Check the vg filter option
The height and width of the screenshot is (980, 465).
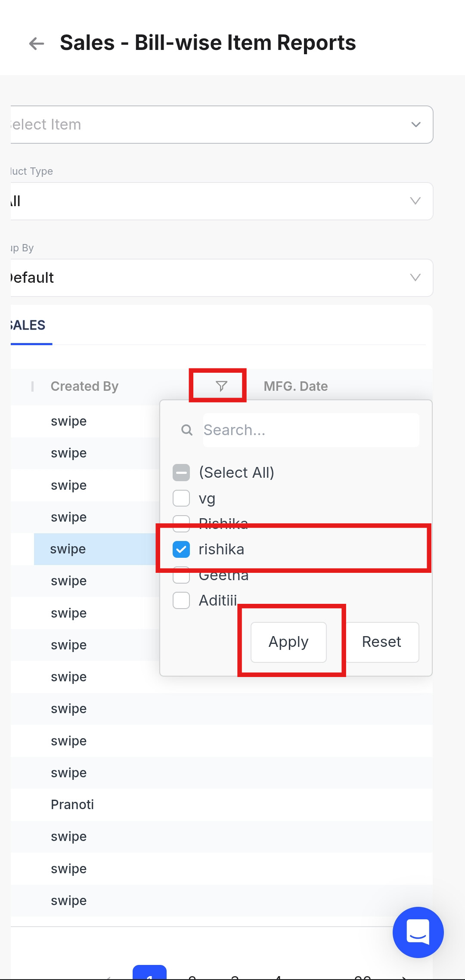click(181, 498)
